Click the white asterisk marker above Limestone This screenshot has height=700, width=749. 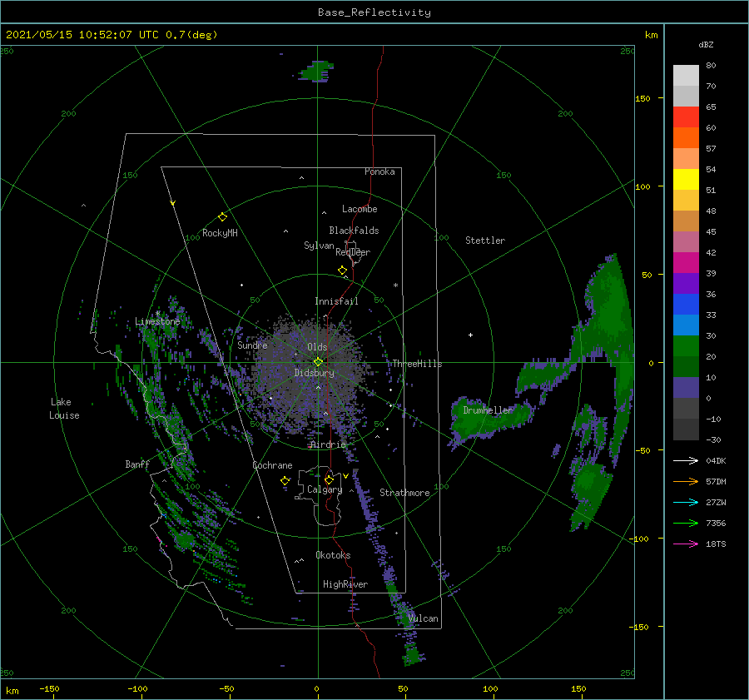[157, 314]
